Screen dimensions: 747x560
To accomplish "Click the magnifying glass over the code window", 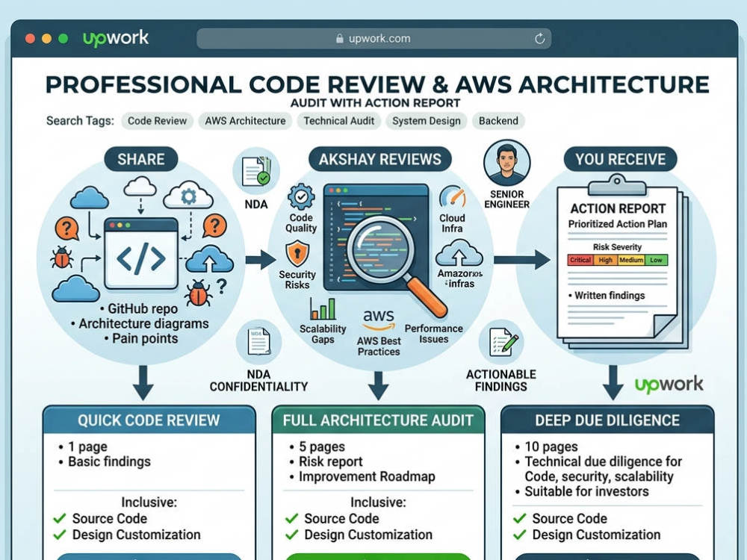I will (397, 267).
